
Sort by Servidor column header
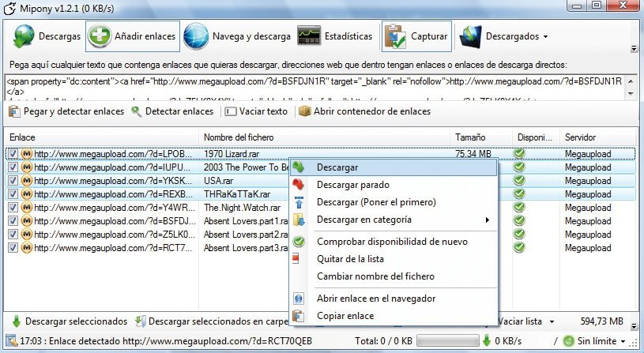tap(597, 137)
